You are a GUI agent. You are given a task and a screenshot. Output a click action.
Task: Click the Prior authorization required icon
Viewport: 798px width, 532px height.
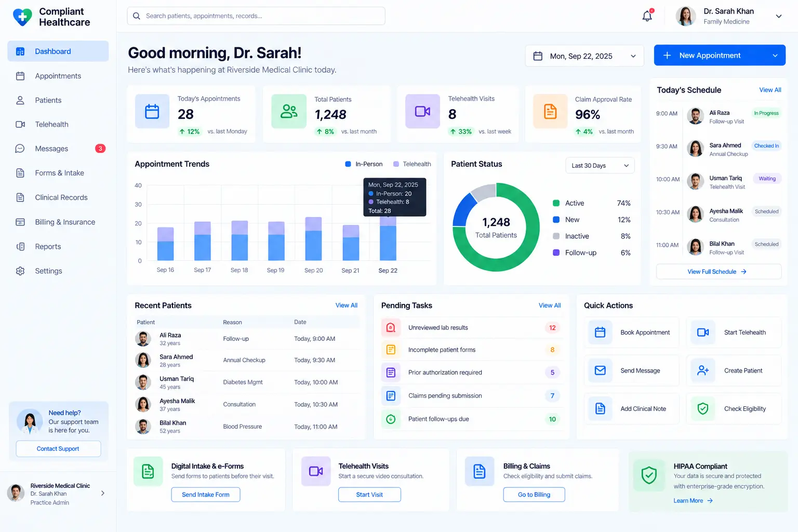391,373
